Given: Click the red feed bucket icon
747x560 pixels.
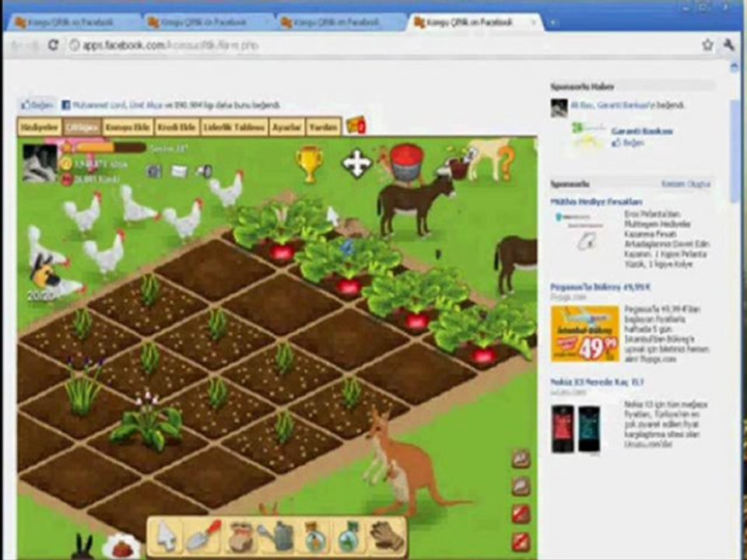Looking at the screenshot, I should 406,163.
